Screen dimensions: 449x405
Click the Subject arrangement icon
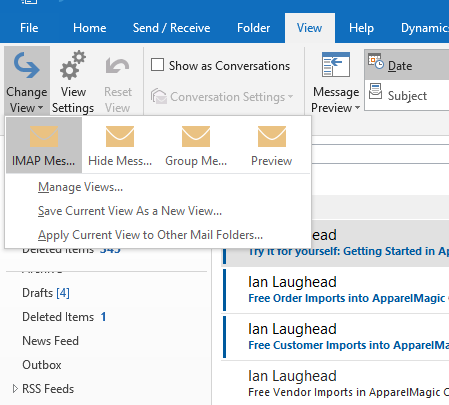(375, 91)
